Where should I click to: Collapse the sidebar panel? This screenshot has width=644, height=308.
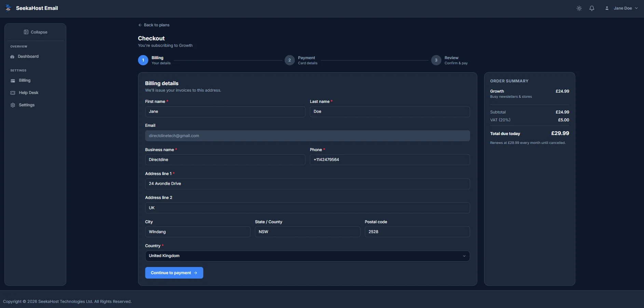pos(36,32)
